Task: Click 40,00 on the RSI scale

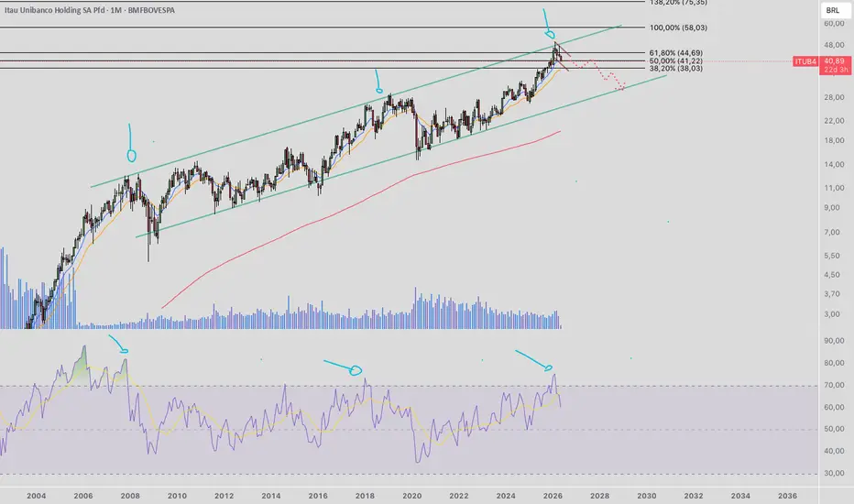Action: tap(834, 451)
